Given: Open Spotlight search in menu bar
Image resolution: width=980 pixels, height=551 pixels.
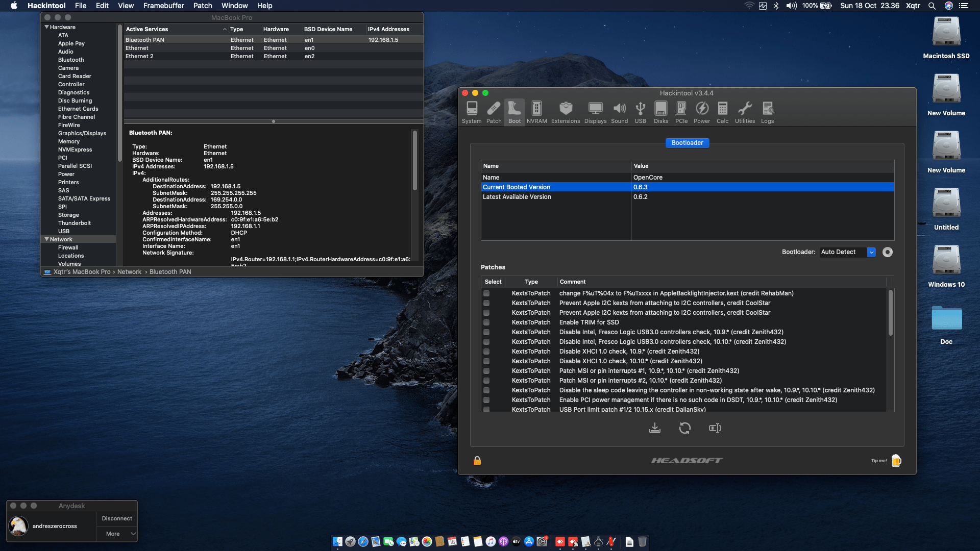Looking at the screenshot, I should pyautogui.click(x=932, y=6).
